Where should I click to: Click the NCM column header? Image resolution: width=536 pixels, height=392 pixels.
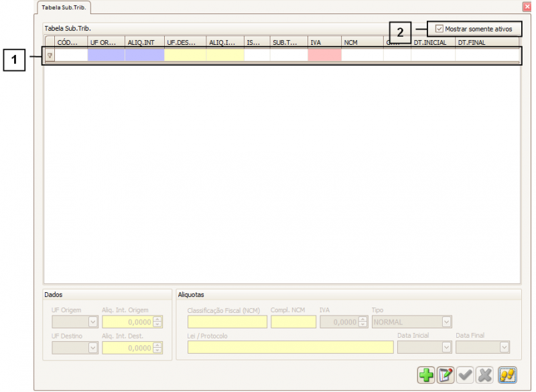tap(362, 42)
